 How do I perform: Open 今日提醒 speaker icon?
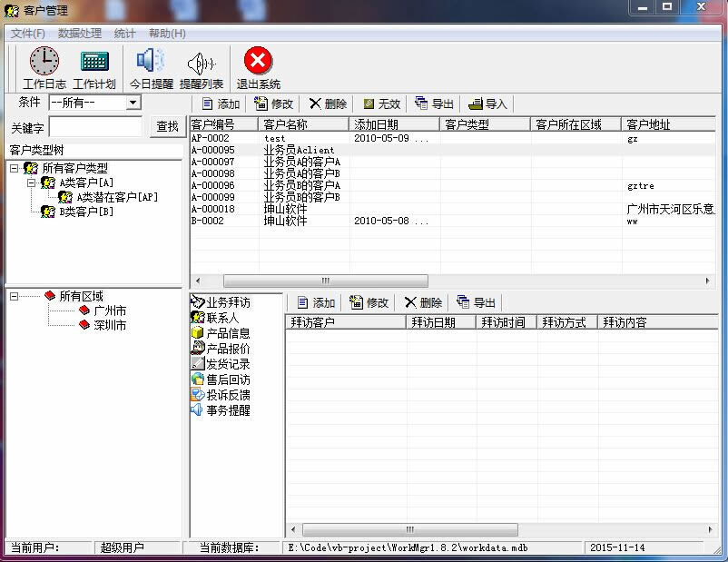point(151,62)
